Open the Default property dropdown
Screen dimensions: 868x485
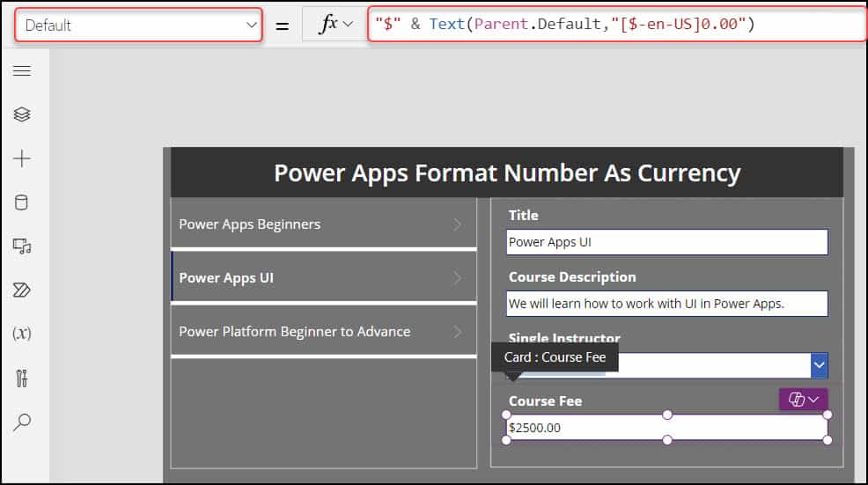click(x=138, y=25)
